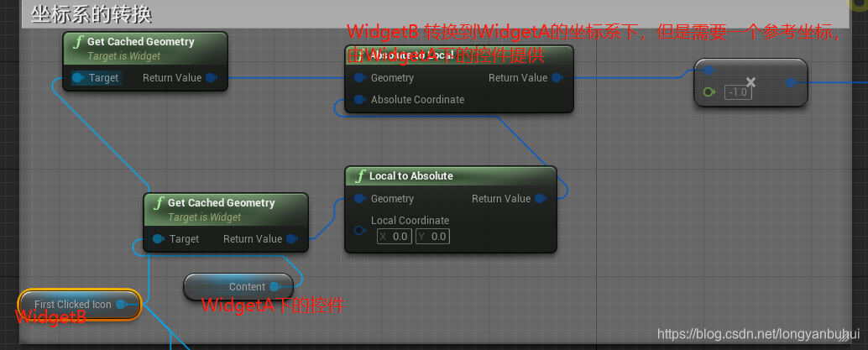Screen dimensions: 868x350
Task: Select the Content variable node
Action: coord(238,287)
